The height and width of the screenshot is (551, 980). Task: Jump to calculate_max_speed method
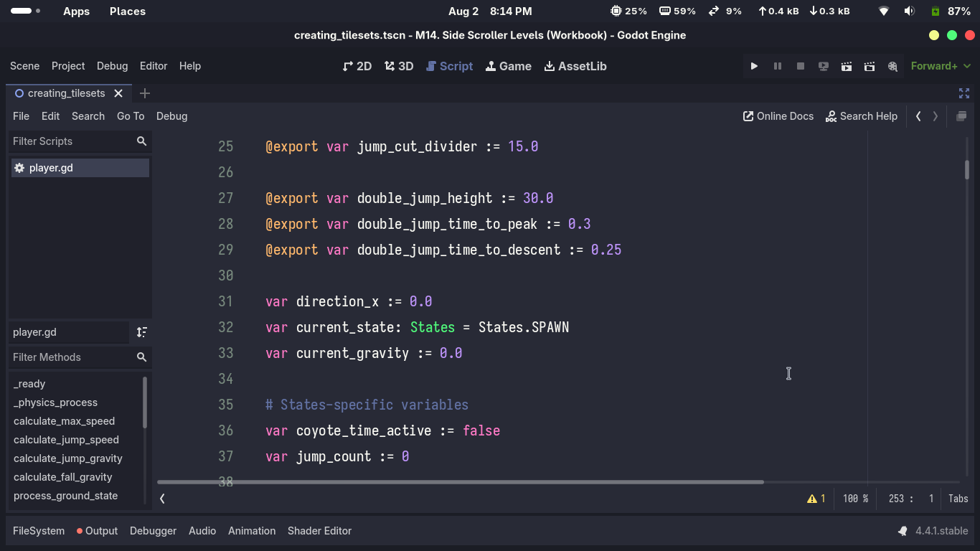(64, 421)
